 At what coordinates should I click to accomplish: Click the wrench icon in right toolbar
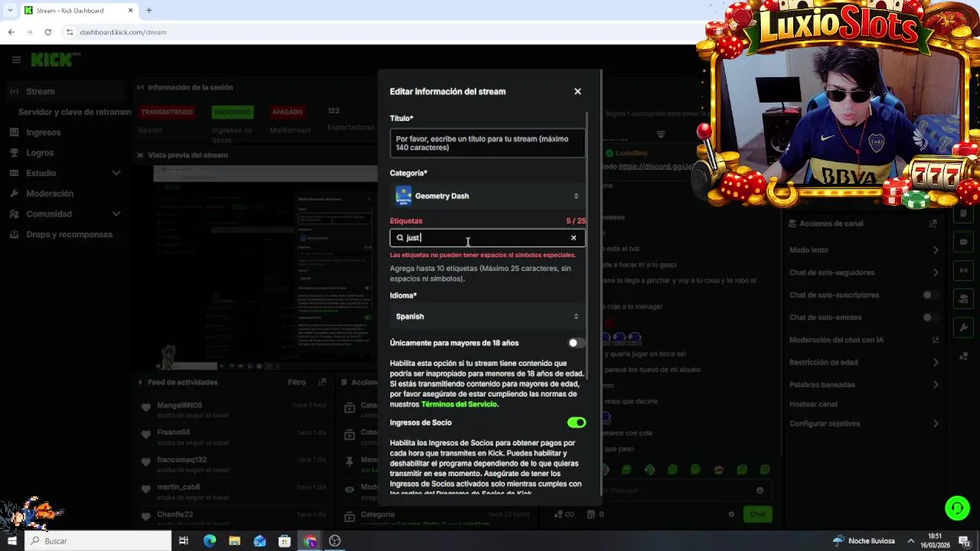pyautogui.click(x=963, y=328)
